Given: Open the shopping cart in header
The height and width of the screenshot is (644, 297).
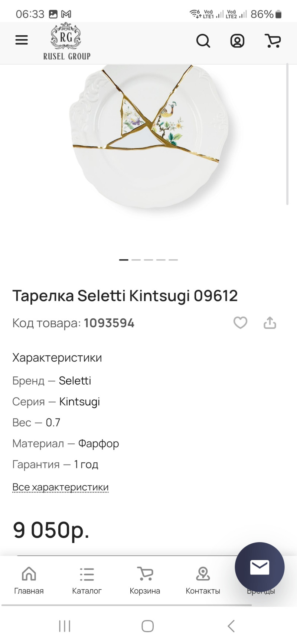Looking at the screenshot, I should pyautogui.click(x=273, y=41).
